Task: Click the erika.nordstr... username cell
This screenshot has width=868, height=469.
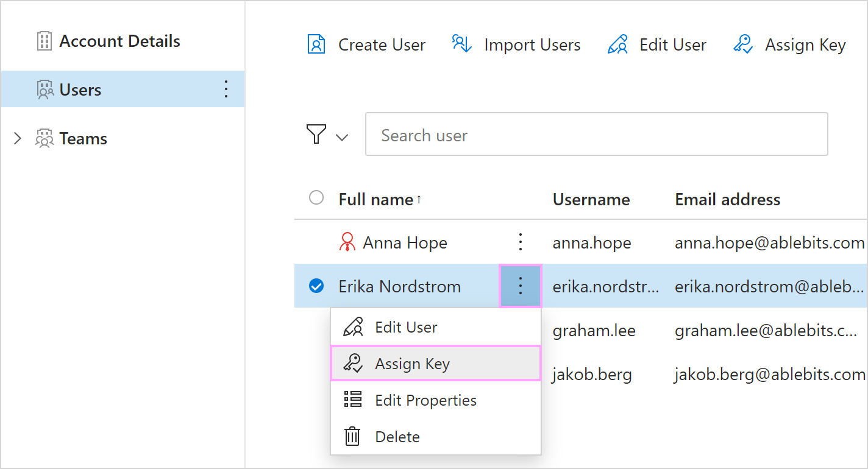Action: click(x=606, y=286)
